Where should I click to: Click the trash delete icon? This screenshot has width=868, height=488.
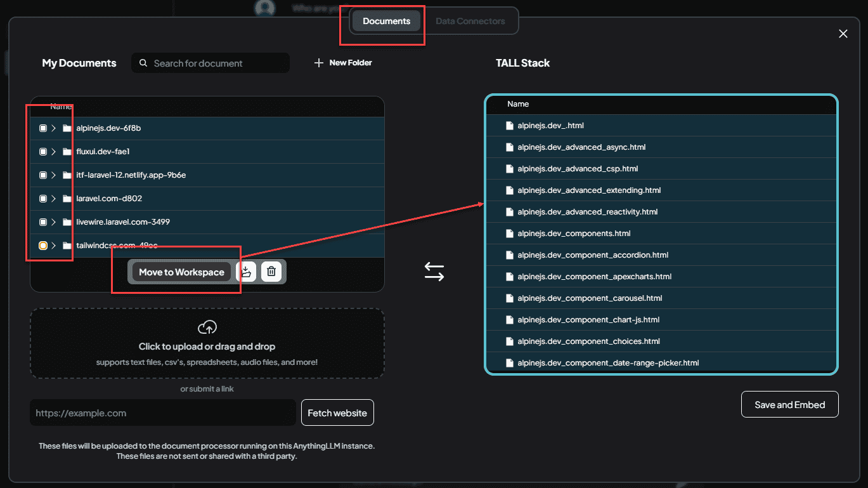pyautogui.click(x=271, y=272)
